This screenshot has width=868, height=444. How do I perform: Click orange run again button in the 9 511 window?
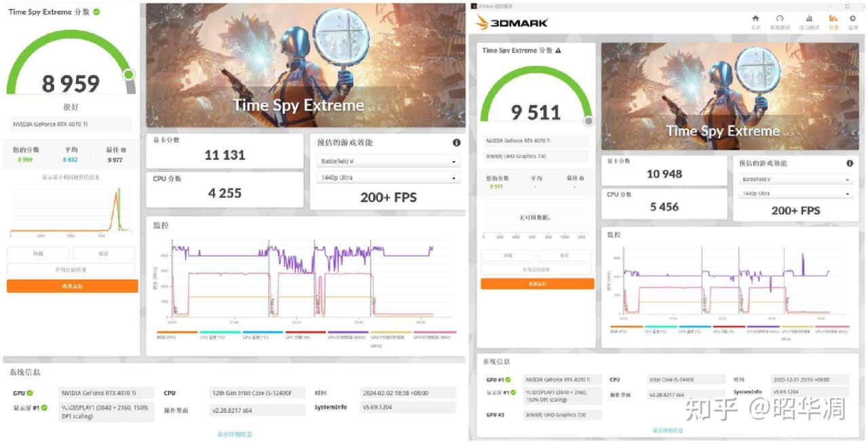point(537,283)
